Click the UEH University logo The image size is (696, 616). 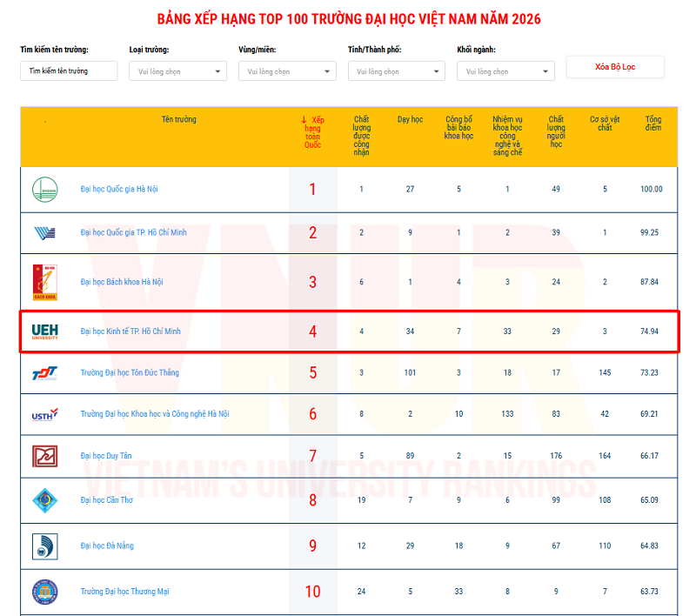(44, 331)
